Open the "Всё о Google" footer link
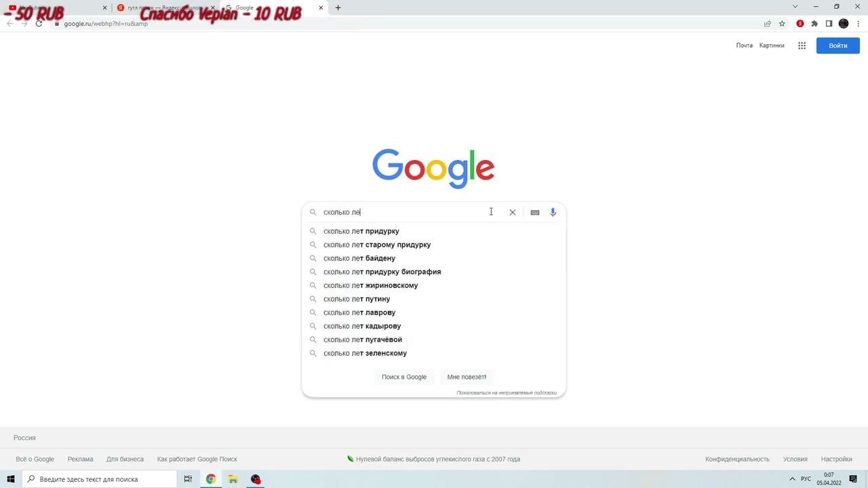Viewport: 868px width, 488px height. click(x=35, y=459)
